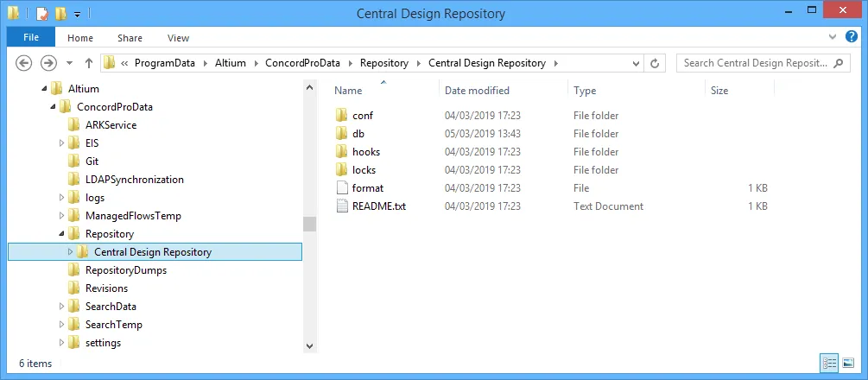Switch to the Share ribbon tab

click(x=130, y=38)
